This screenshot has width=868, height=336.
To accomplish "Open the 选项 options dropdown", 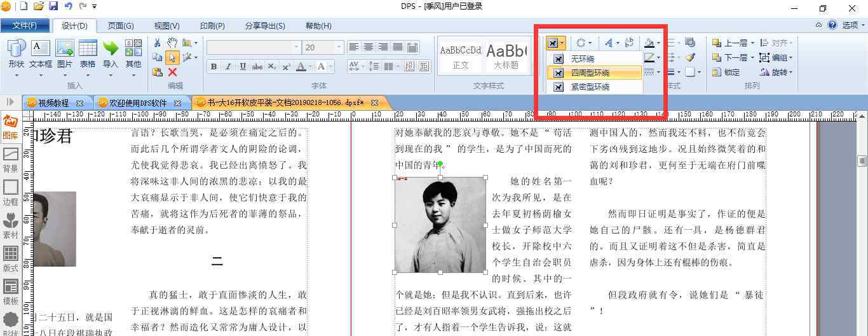I will coord(854,25).
